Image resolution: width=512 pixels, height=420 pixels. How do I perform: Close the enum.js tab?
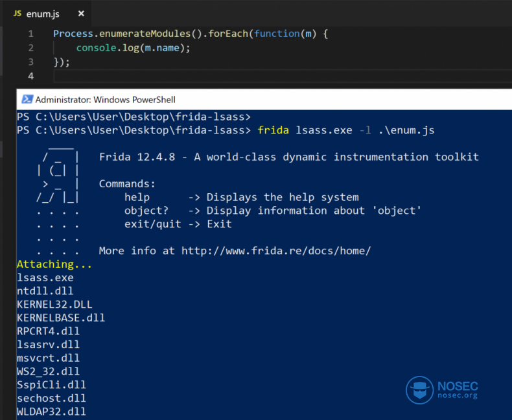coord(81,14)
